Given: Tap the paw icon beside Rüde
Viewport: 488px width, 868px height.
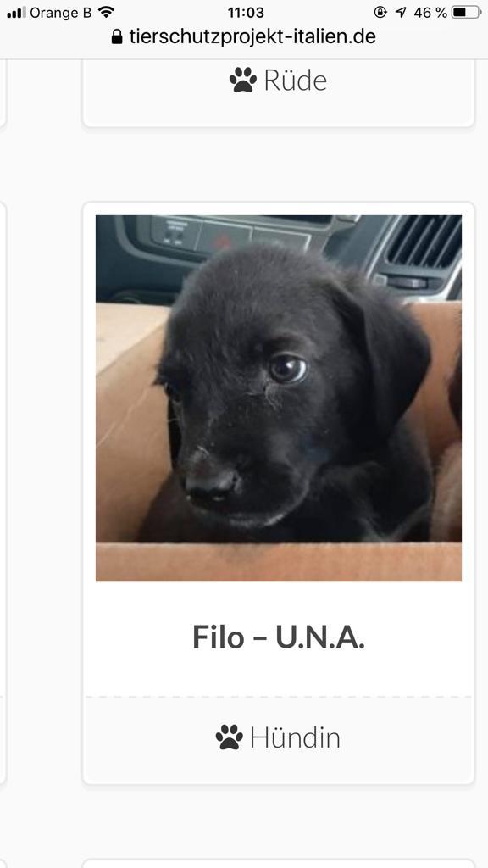Looking at the screenshot, I should [243, 80].
